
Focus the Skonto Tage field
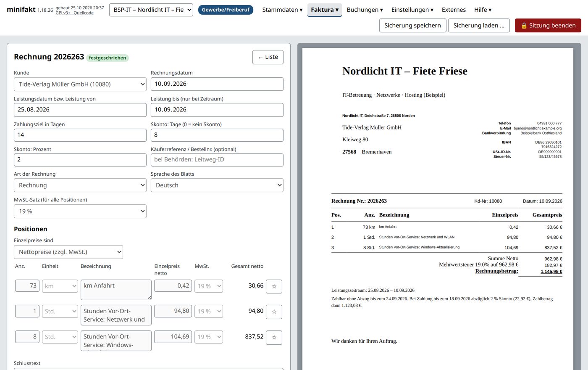click(217, 135)
